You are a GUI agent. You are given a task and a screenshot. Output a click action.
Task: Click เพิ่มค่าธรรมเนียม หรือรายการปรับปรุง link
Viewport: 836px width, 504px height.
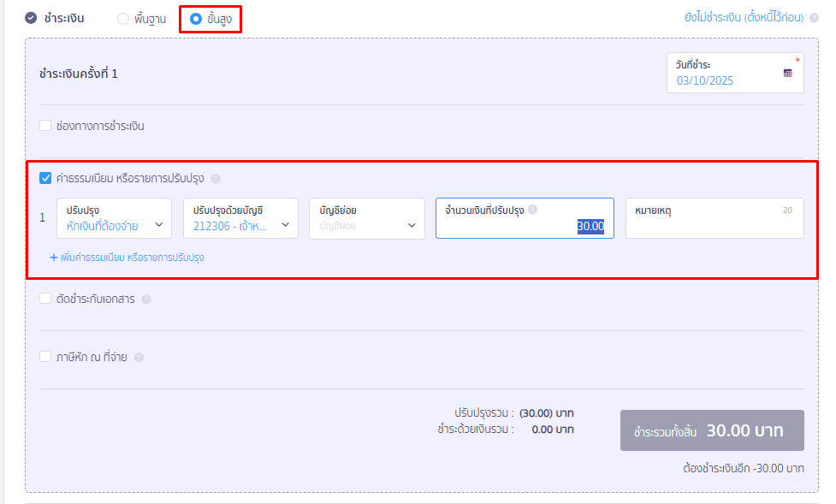pyautogui.click(x=132, y=257)
